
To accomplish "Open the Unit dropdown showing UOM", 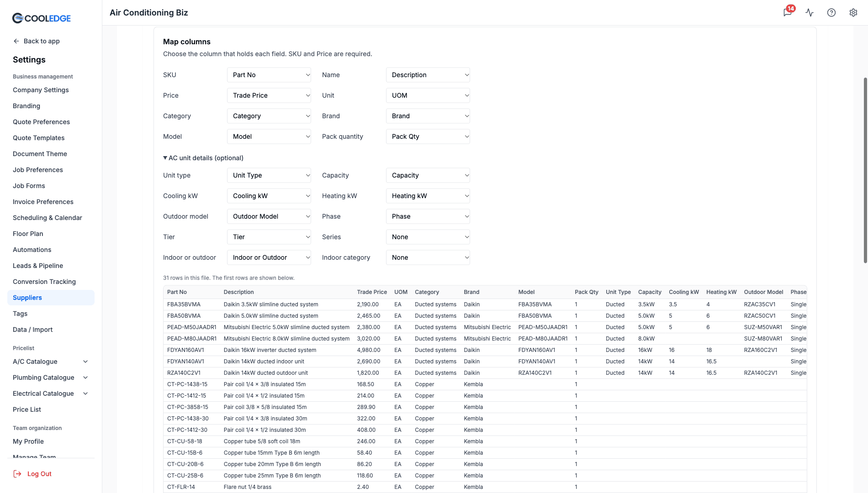I will pyautogui.click(x=428, y=95).
